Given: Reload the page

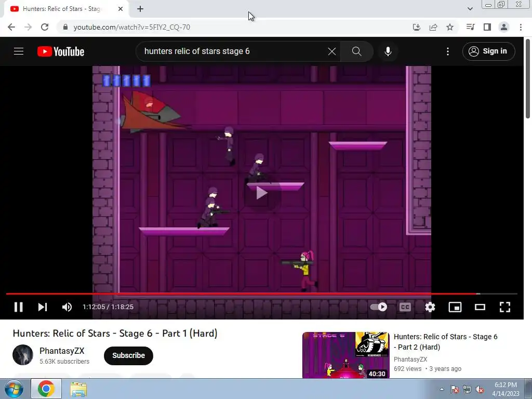Looking at the screenshot, I should pos(45,27).
